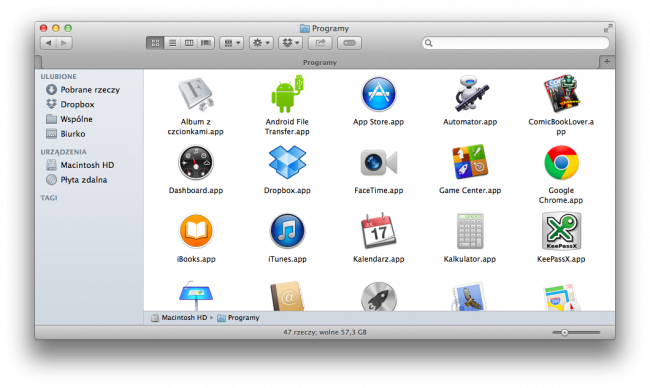Open Wspólne folder in the sidebar
This screenshot has width=650, height=388.
click(x=76, y=119)
